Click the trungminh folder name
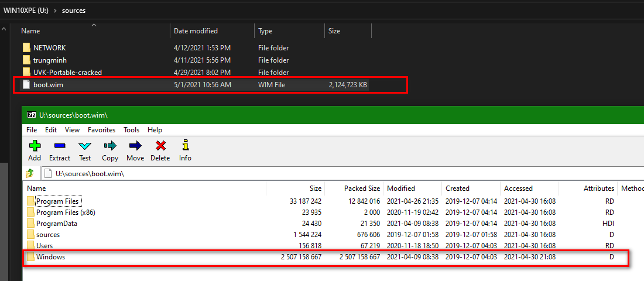 pos(50,60)
